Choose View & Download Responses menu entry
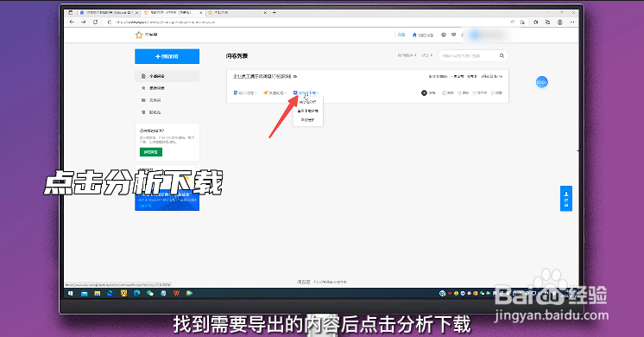 (x=307, y=111)
